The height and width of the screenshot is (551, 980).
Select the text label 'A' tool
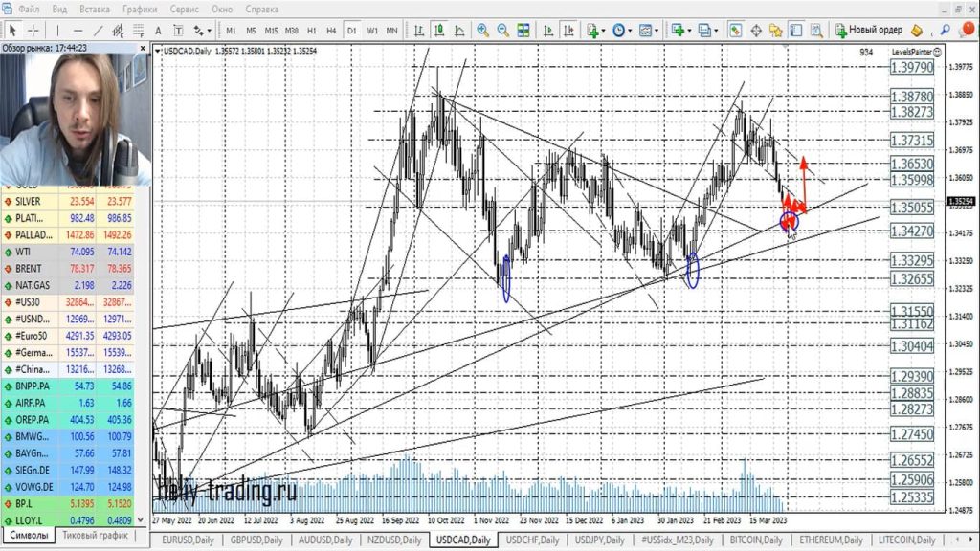pyautogui.click(x=160, y=30)
